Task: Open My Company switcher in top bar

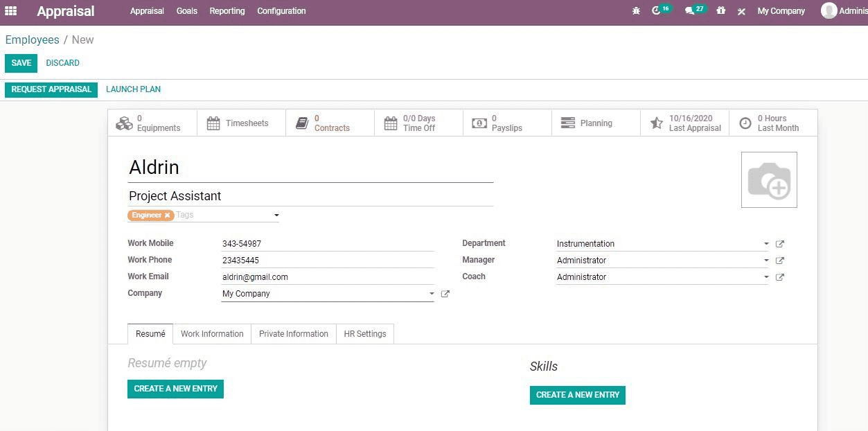Action: (781, 11)
